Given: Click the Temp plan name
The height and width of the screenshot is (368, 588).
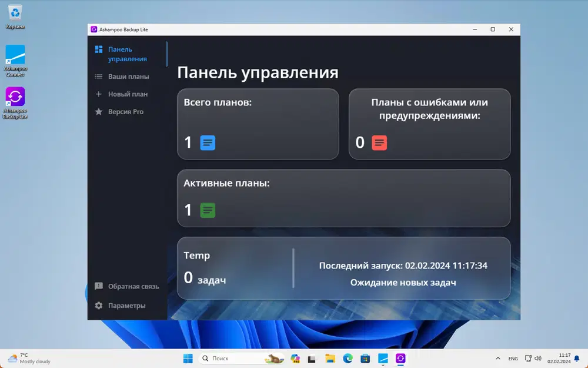Looking at the screenshot, I should click(197, 256).
